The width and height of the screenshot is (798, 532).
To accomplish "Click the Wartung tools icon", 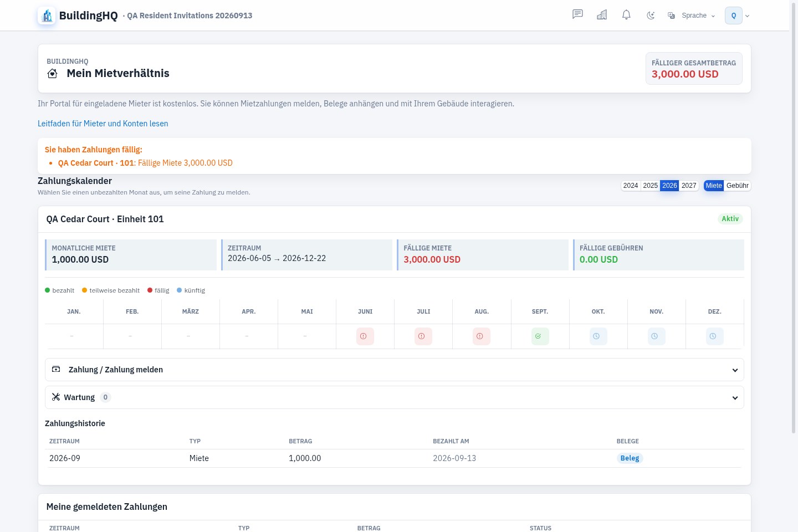I will point(56,397).
